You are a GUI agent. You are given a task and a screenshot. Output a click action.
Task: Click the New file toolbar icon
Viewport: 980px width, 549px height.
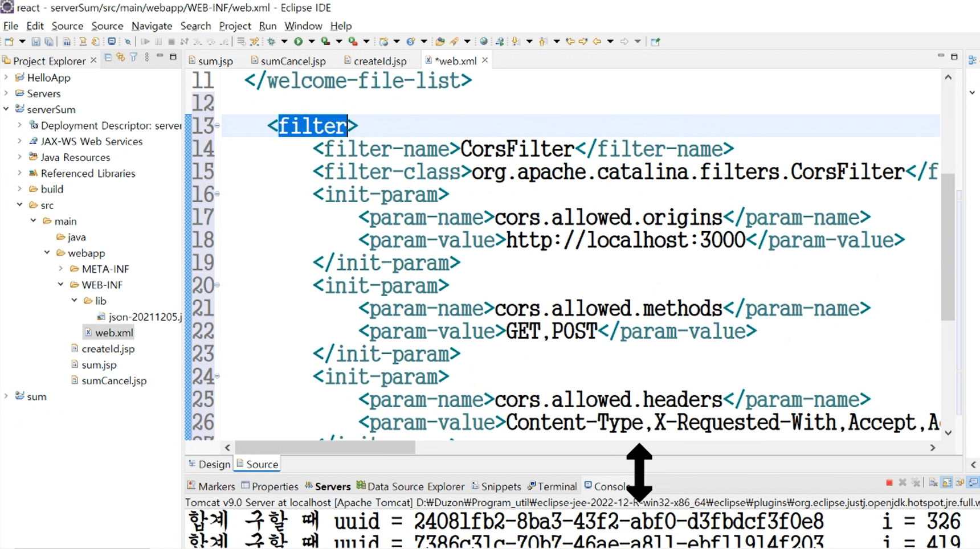[9, 42]
